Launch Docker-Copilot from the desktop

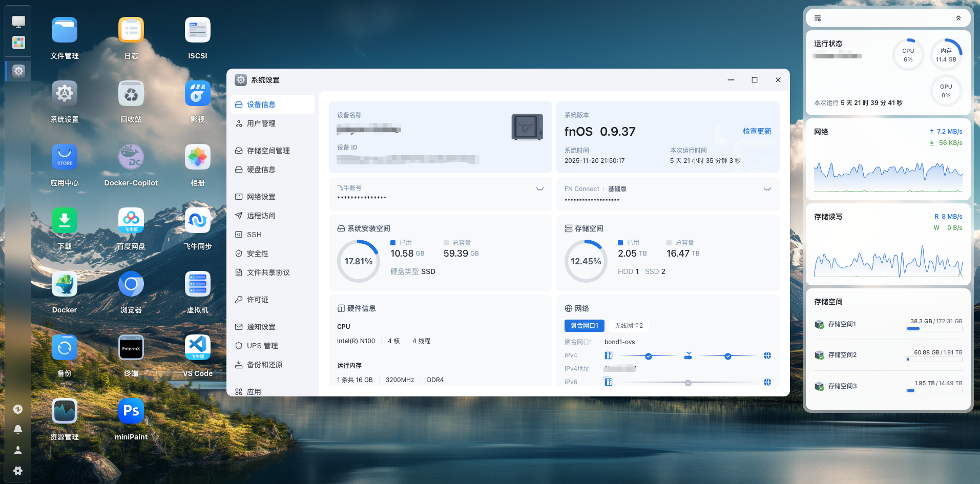coord(131,157)
